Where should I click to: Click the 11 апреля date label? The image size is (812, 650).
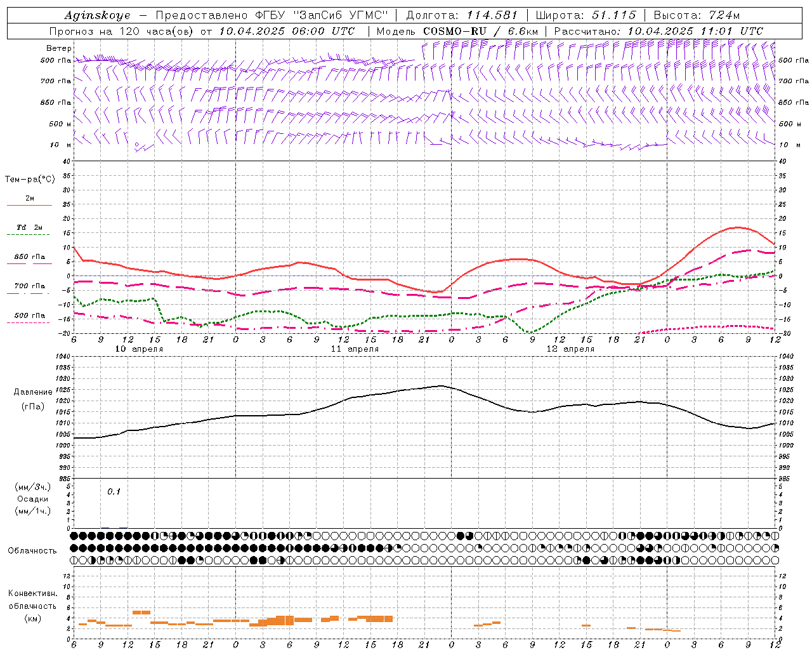[355, 349]
